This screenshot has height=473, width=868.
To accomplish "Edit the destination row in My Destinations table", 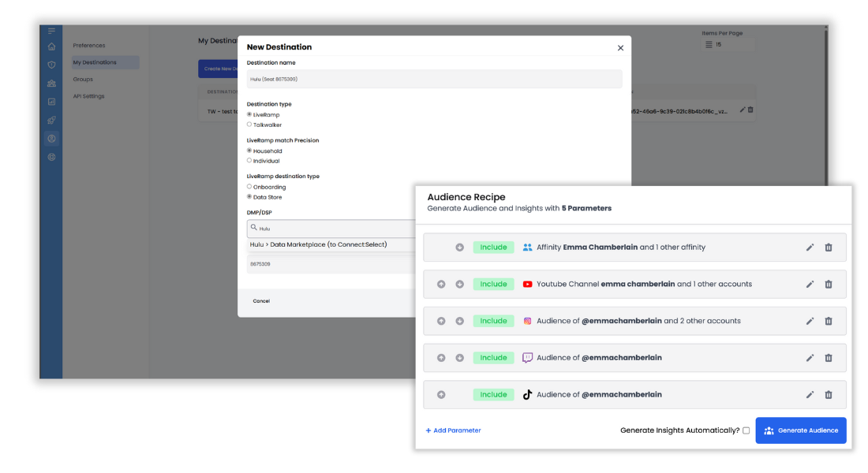I will 743,110.
